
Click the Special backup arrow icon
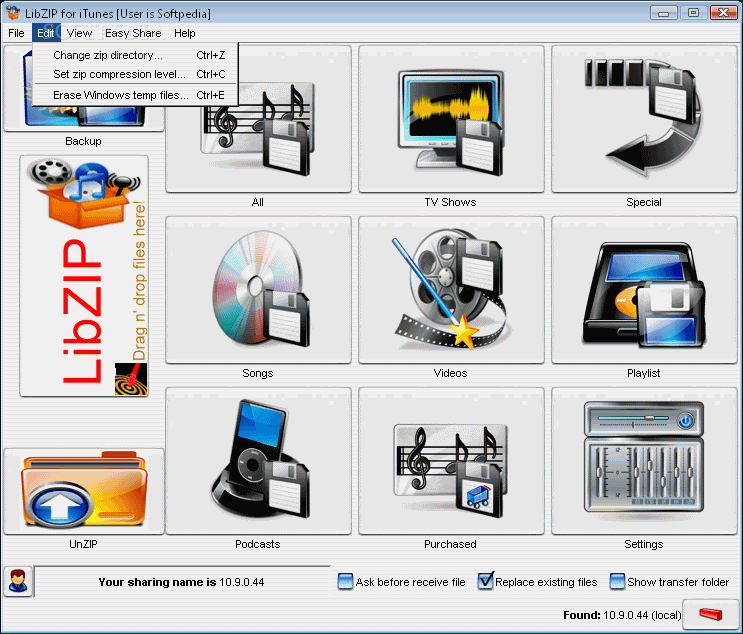click(x=643, y=119)
